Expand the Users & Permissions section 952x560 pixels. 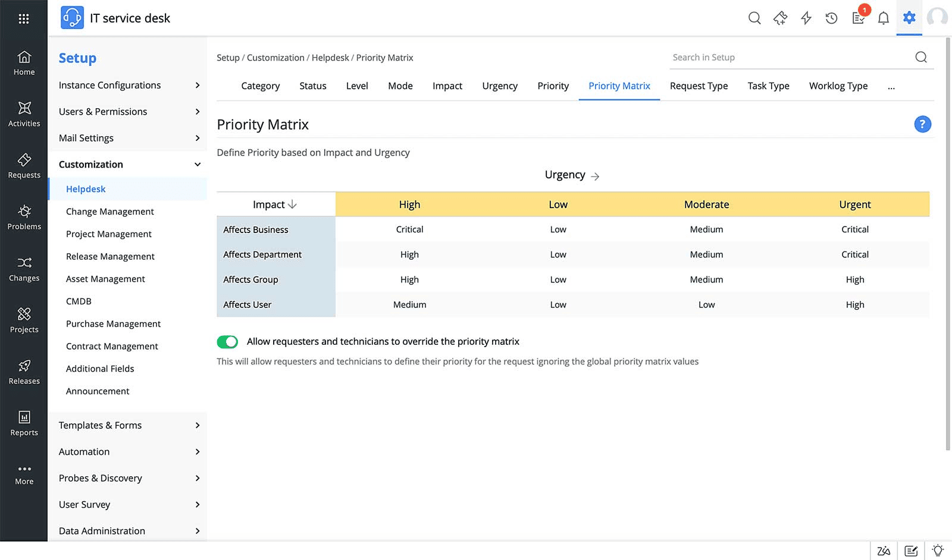(x=128, y=111)
